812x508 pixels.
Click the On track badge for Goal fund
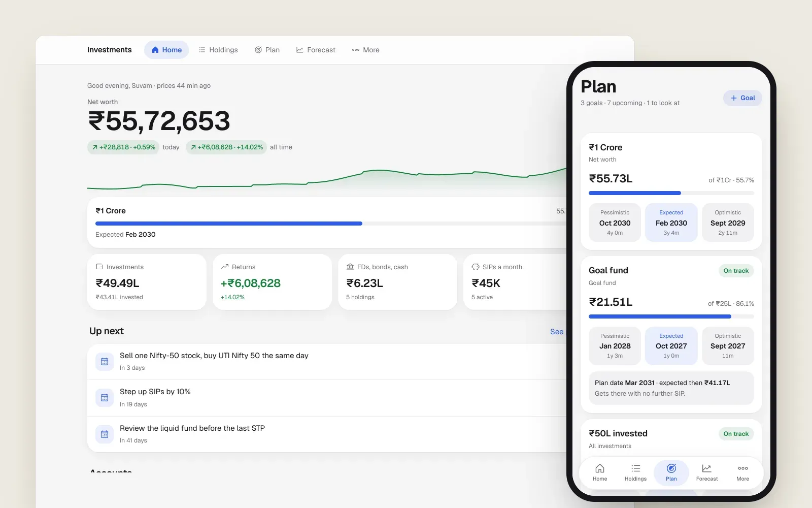pos(736,271)
